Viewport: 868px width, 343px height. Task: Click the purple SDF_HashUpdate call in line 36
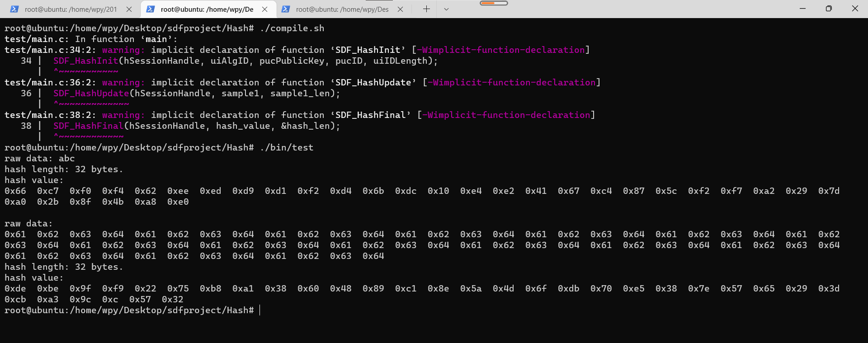[x=91, y=93]
